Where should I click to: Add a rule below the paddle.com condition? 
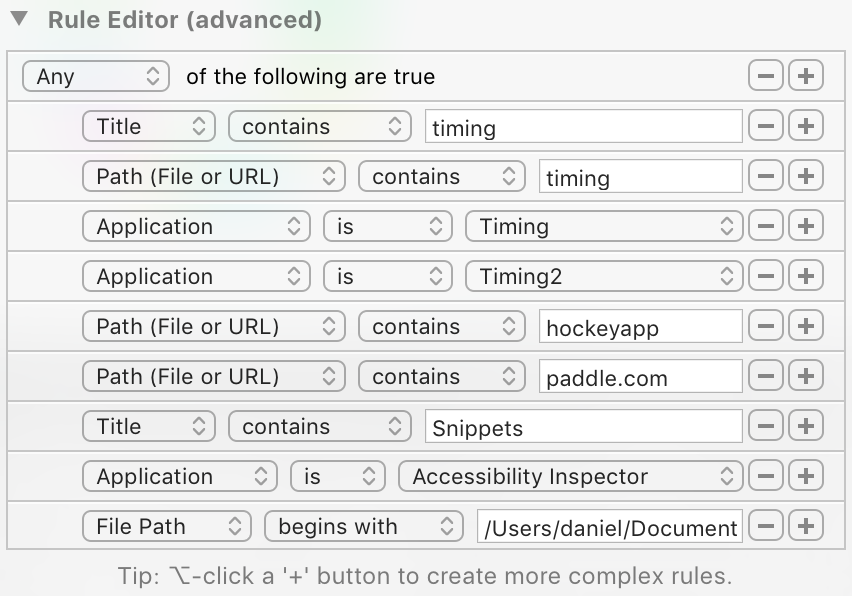[806, 376]
